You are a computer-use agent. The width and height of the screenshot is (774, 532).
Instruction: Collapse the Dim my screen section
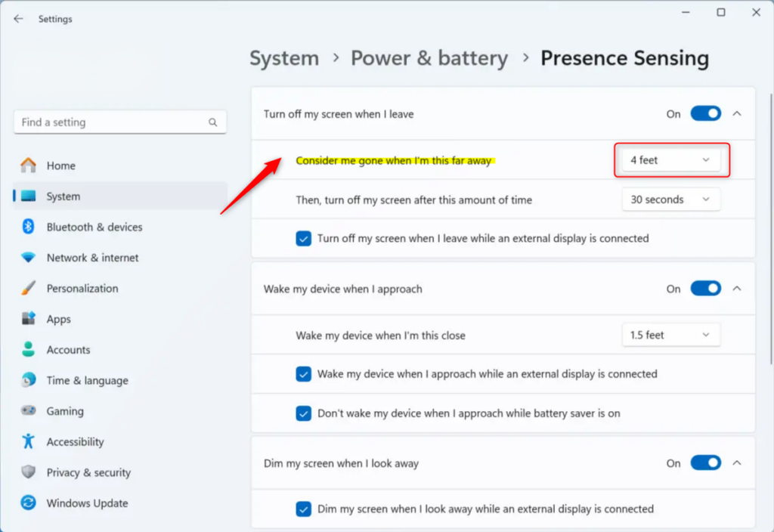(737, 463)
